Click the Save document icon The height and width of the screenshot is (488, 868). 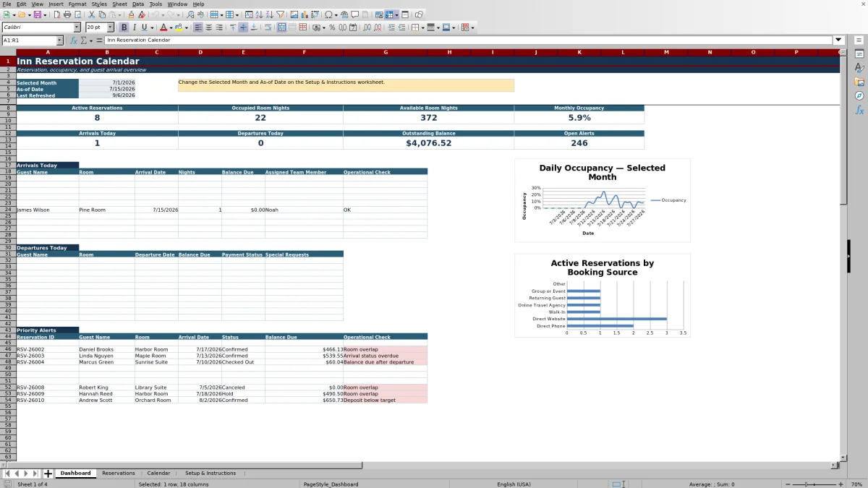coord(37,14)
